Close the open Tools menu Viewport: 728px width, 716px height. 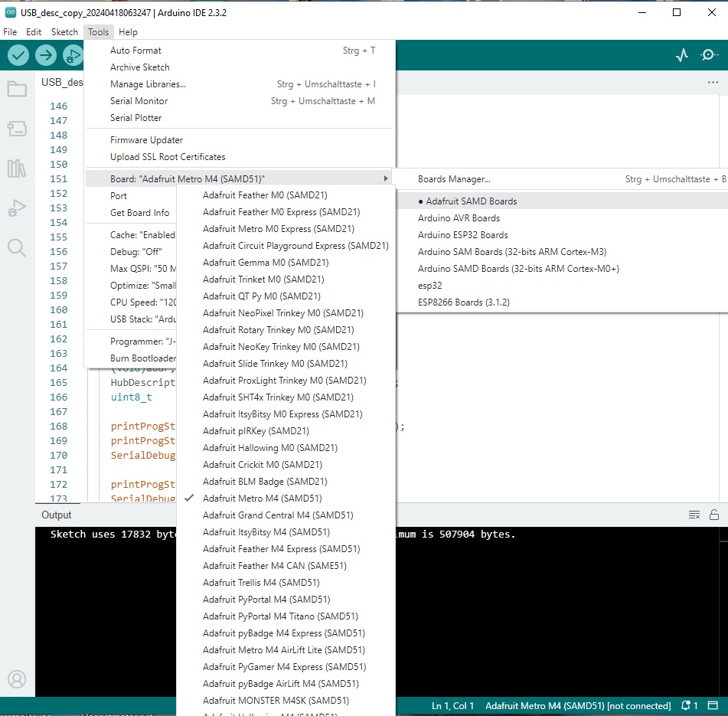(99, 32)
